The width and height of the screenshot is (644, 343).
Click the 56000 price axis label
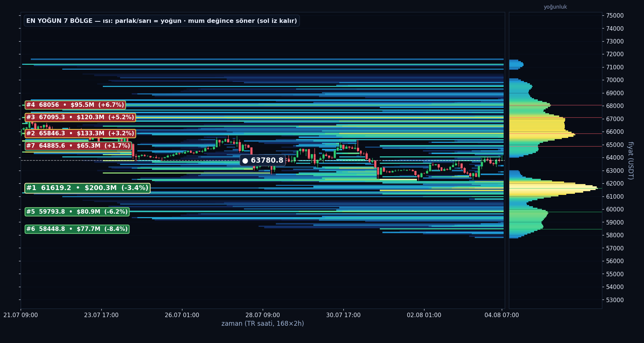pos(615,261)
